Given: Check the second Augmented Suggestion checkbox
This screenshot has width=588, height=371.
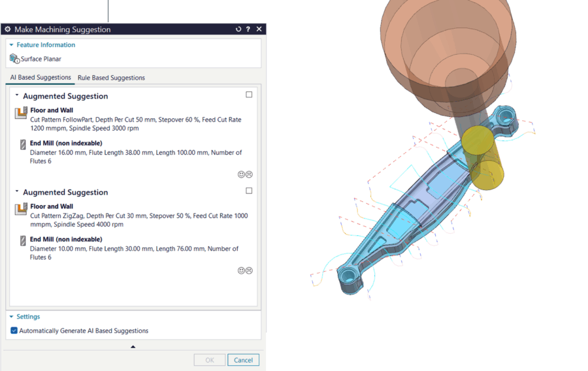Looking at the screenshot, I should 249,191.
